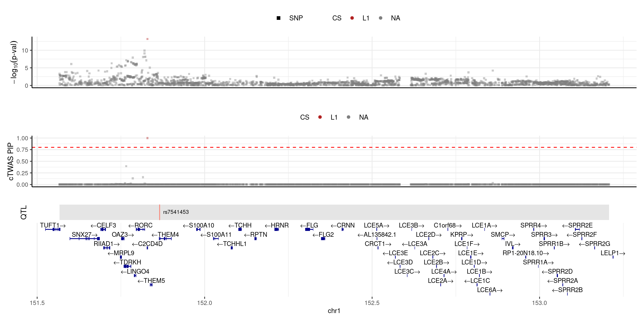Click the black SNP legend square
The width and height of the screenshot is (644, 322).
click(x=278, y=18)
